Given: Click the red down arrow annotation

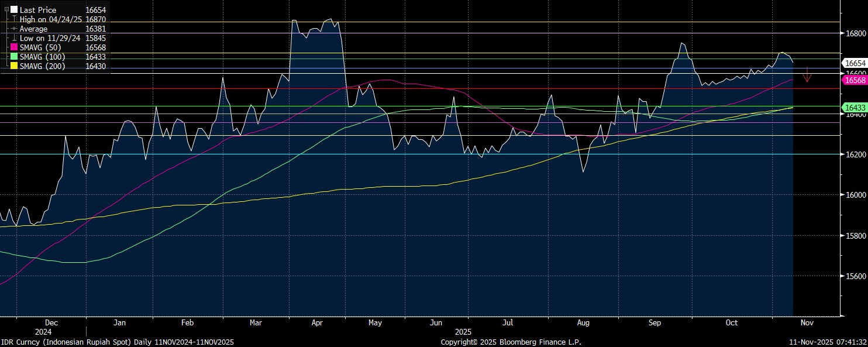Looking at the screenshot, I should 807,74.
